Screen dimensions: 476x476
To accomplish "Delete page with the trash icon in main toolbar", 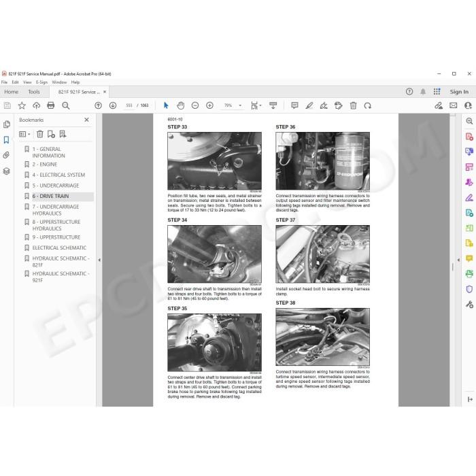I will click(x=353, y=105).
